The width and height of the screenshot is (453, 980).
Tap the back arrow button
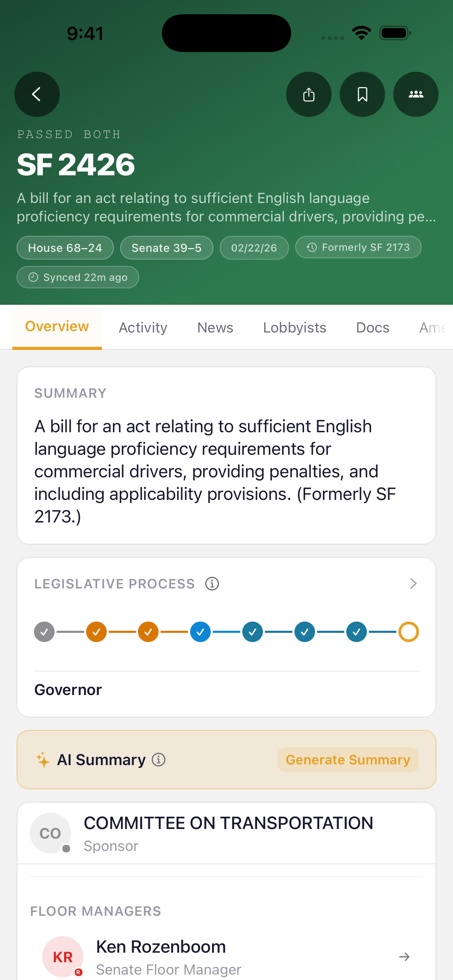(x=37, y=94)
